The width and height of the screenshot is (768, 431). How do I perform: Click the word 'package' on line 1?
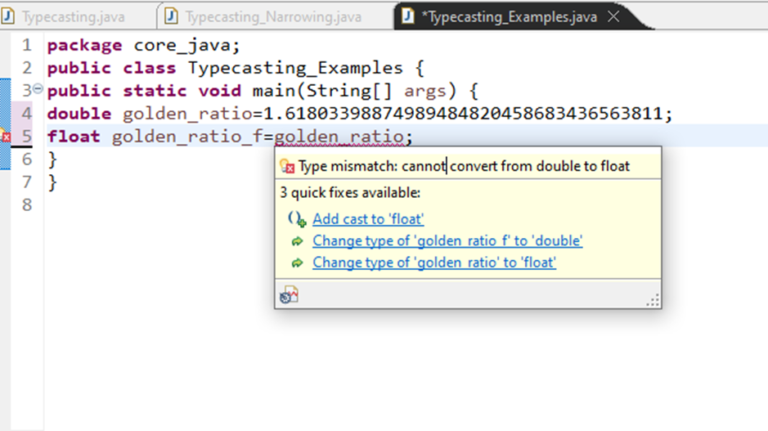coord(84,45)
